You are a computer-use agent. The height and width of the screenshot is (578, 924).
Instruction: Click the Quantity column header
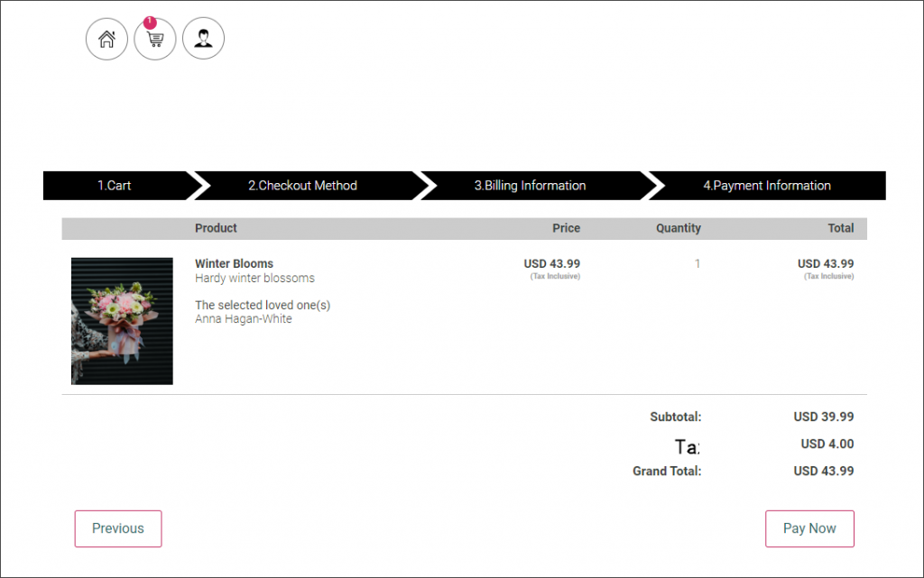(679, 228)
